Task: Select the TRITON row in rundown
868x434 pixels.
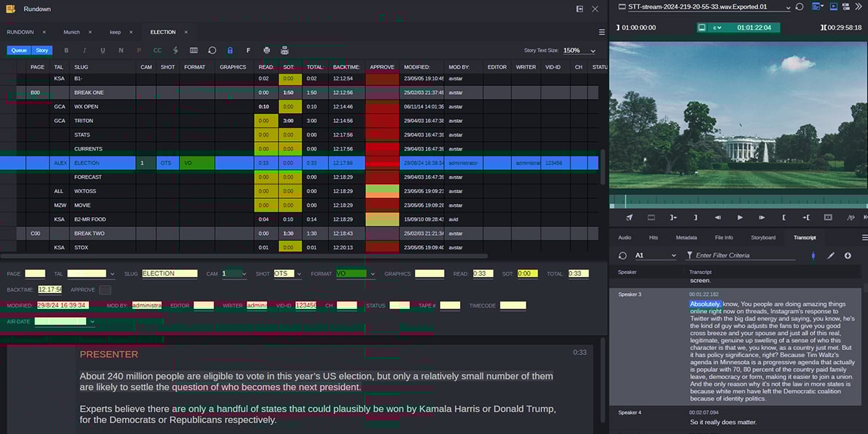Action: point(299,121)
